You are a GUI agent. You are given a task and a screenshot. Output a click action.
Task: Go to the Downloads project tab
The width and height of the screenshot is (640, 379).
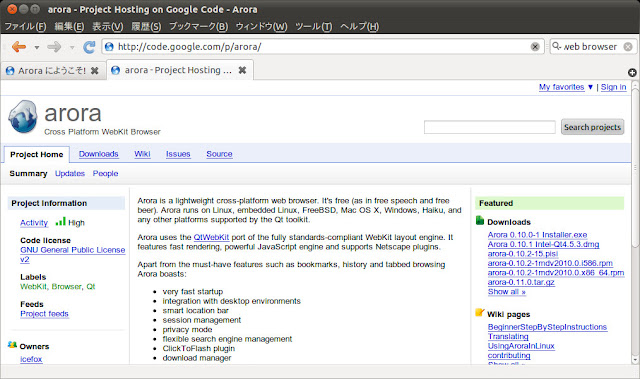(x=98, y=154)
